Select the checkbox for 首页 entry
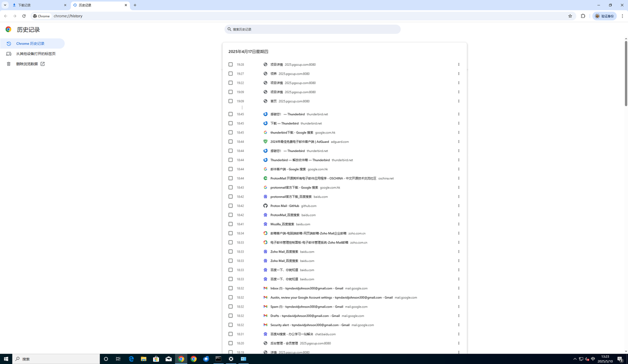Screen dimensions: 628x364 (231, 101)
